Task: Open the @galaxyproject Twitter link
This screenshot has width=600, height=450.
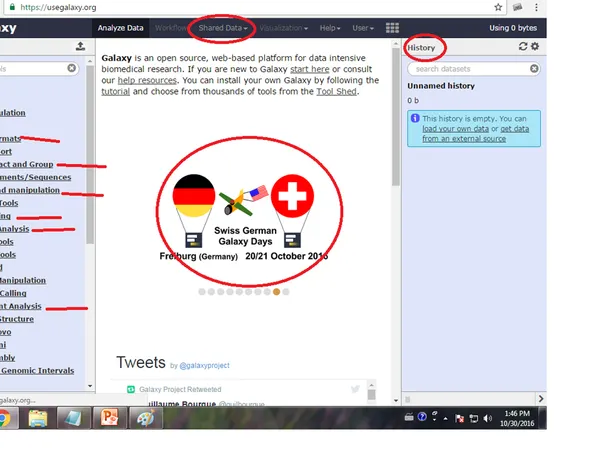Action: 204,365
